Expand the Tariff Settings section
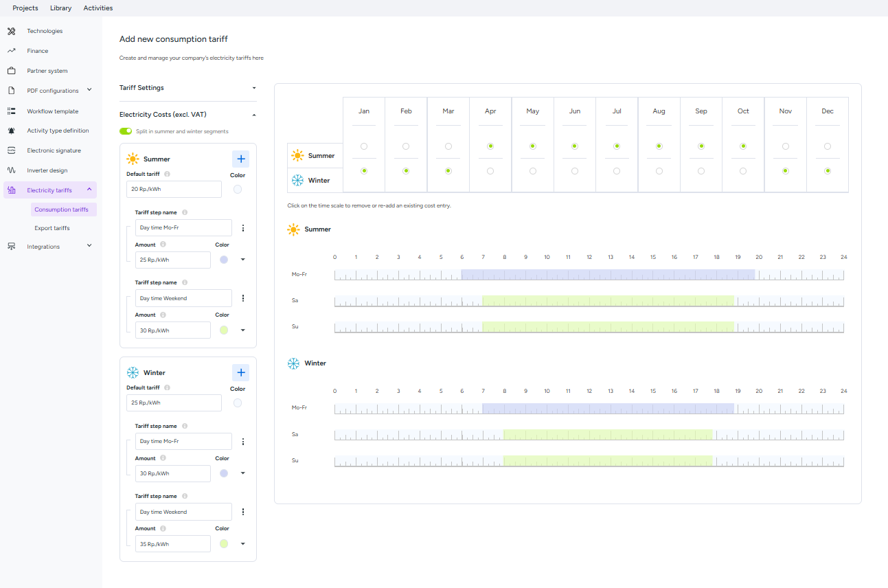 tap(187, 88)
